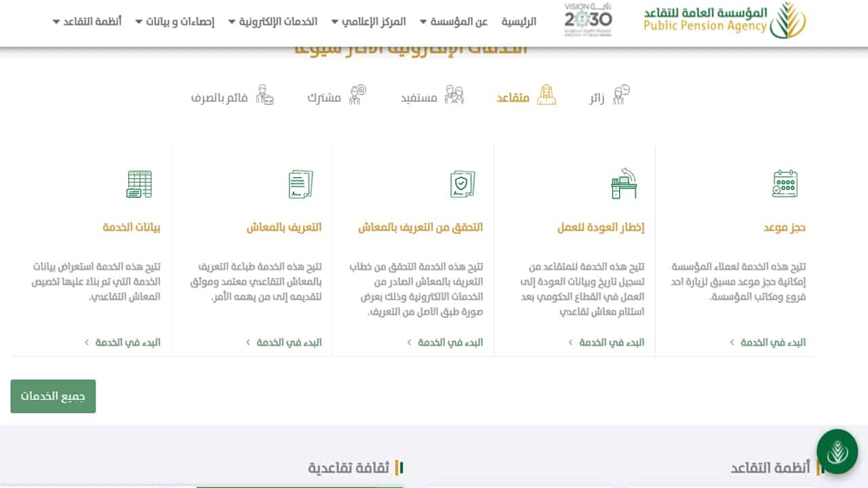Click the التحقق من التعريف بالمعاش shield icon

tap(462, 184)
